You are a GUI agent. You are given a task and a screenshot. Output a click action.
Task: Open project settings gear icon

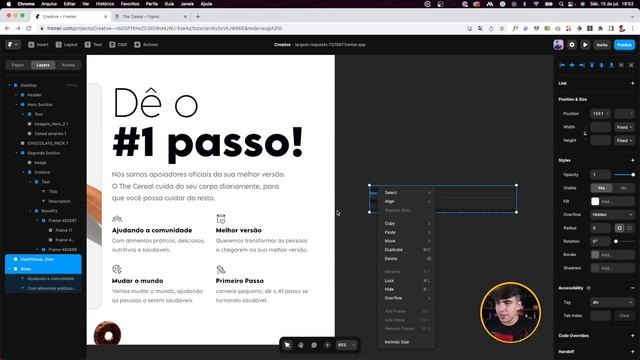pos(572,45)
